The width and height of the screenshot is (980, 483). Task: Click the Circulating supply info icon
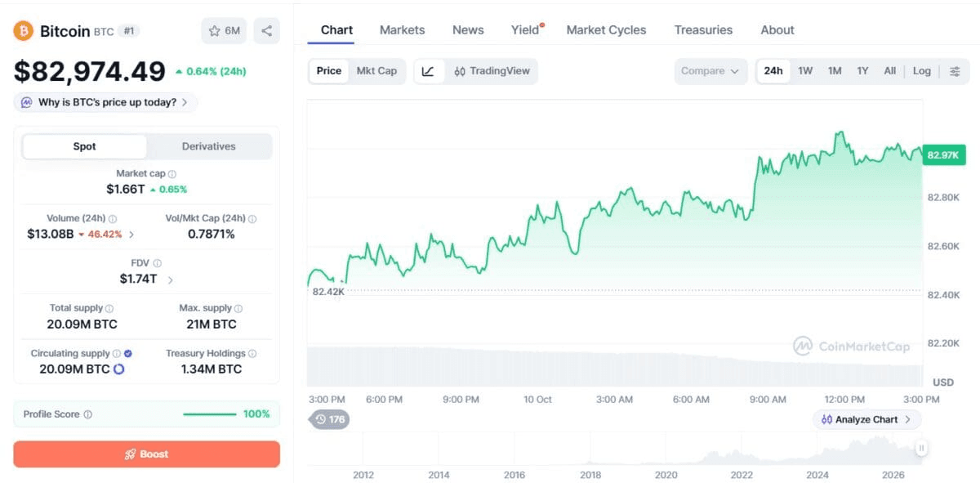117,354
